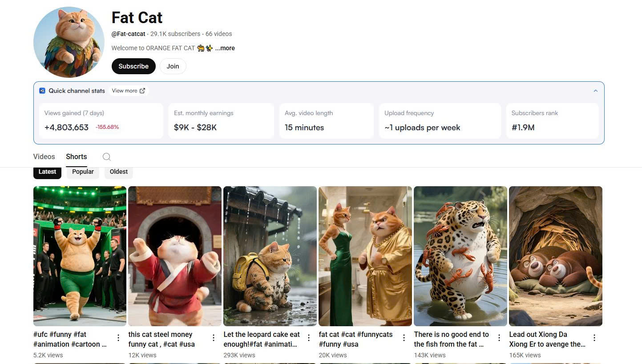Click the Fat Cat channel avatar
Viewport: 642px width, 364px height.
(69, 42)
